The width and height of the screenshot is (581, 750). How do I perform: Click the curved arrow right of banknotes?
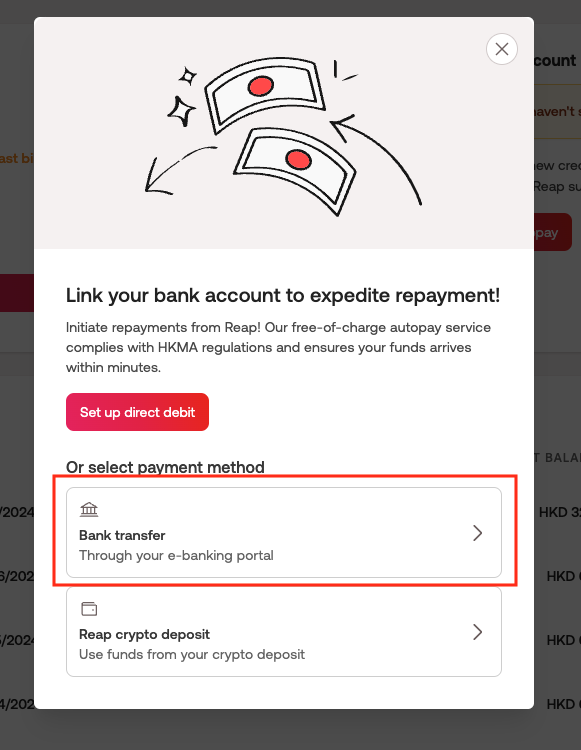[376, 160]
